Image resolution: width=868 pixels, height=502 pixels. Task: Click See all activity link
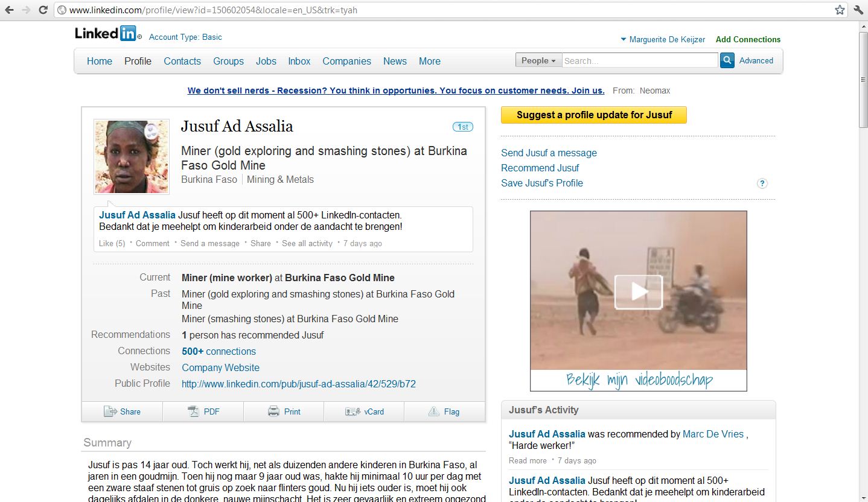307,243
